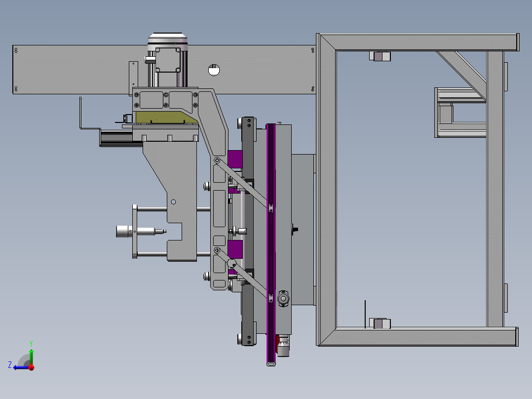Select the upper roller block inside the frame

(380, 56)
